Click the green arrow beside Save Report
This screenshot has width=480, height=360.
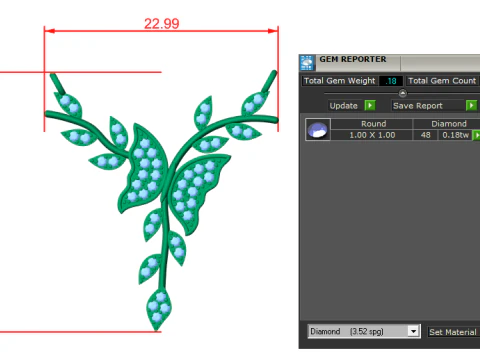(x=471, y=106)
